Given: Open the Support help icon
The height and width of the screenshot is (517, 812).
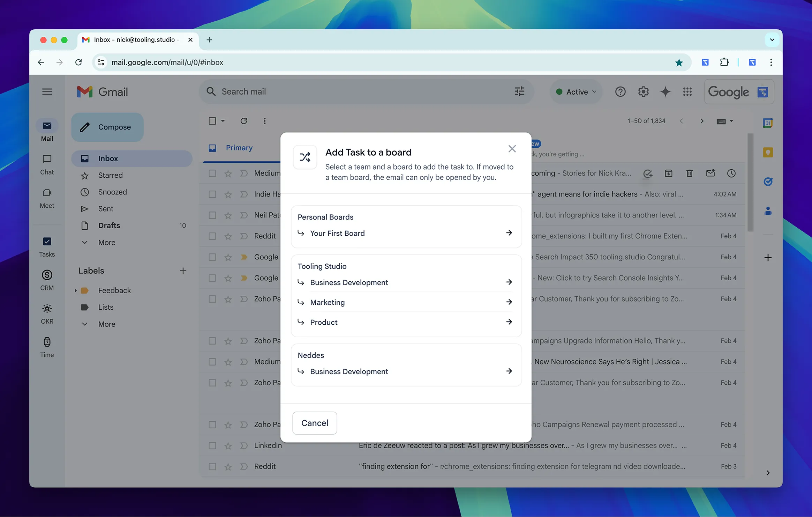Looking at the screenshot, I should click(x=620, y=92).
